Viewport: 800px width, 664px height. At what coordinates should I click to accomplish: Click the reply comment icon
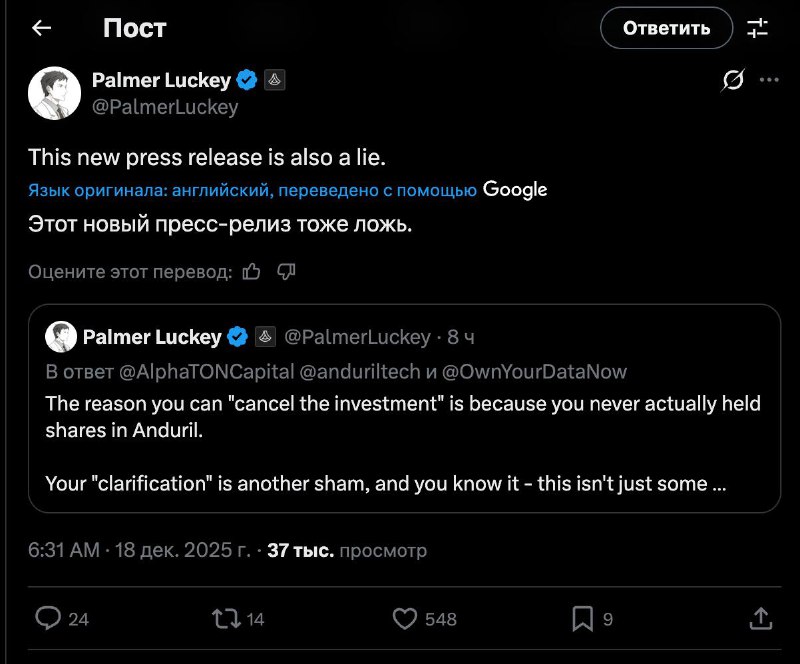click(48, 618)
